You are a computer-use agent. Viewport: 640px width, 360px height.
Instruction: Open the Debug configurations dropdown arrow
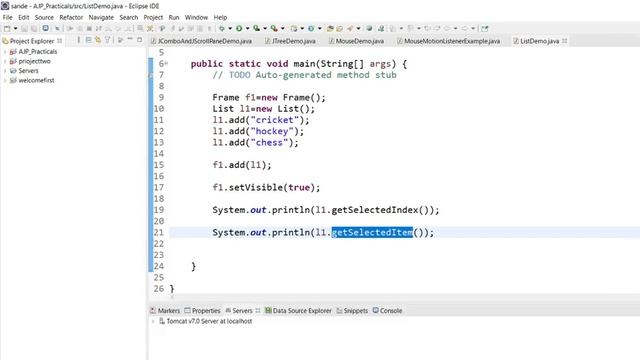[x=230, y=29]
